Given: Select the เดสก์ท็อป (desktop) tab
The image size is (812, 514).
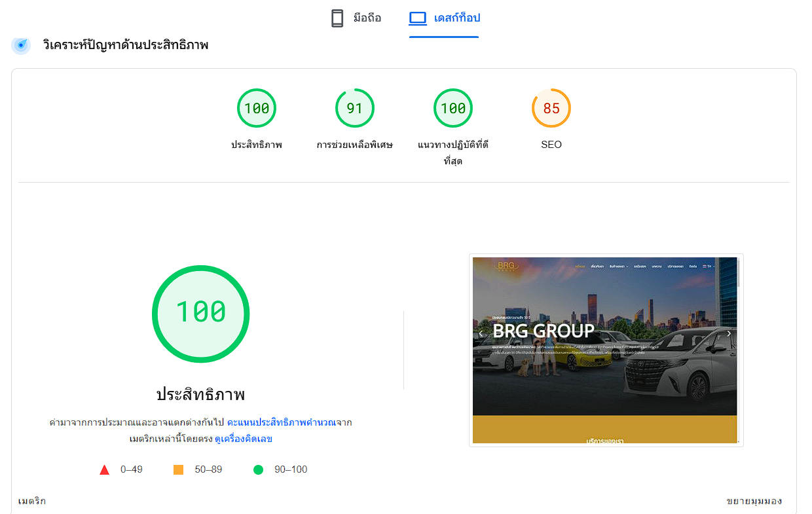Looking at the screenshot, I should point(444,18).
